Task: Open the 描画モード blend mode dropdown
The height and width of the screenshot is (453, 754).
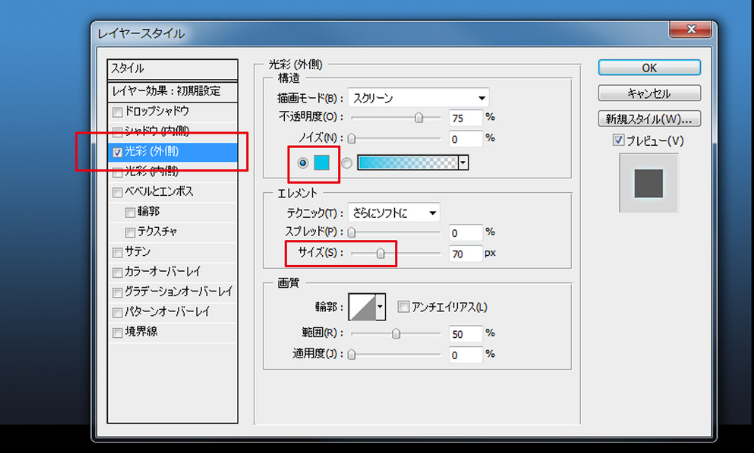Action: 418,98
